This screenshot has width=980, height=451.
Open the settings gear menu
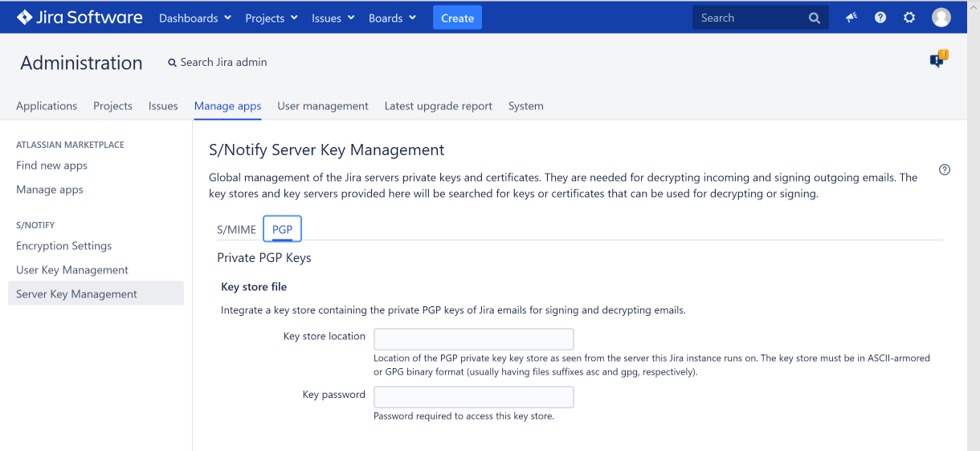tap(909, 18)
